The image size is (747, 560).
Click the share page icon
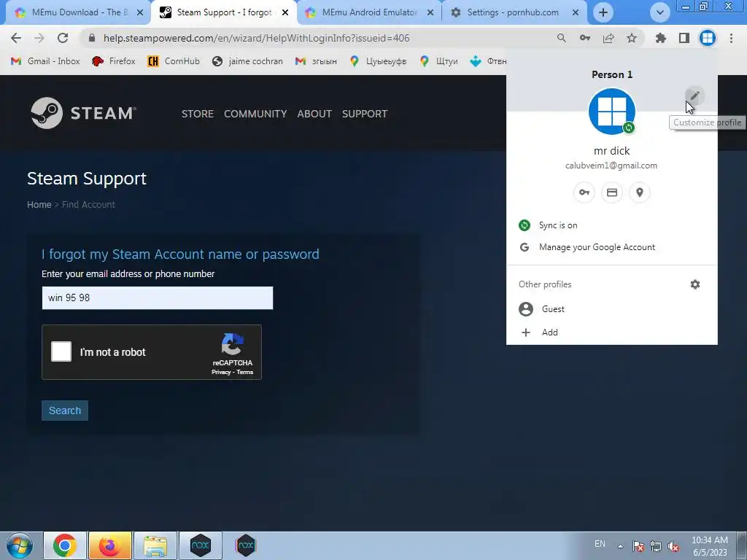coord(608,38)
